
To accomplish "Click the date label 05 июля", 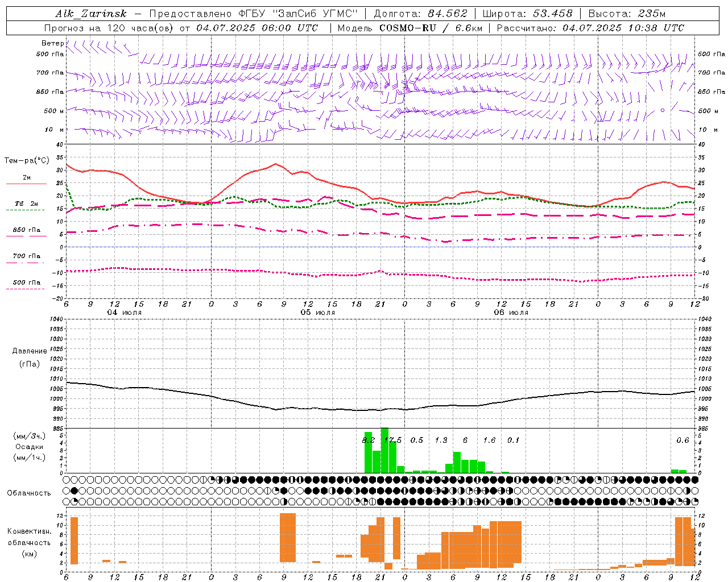I will click(x=318, y=313).
